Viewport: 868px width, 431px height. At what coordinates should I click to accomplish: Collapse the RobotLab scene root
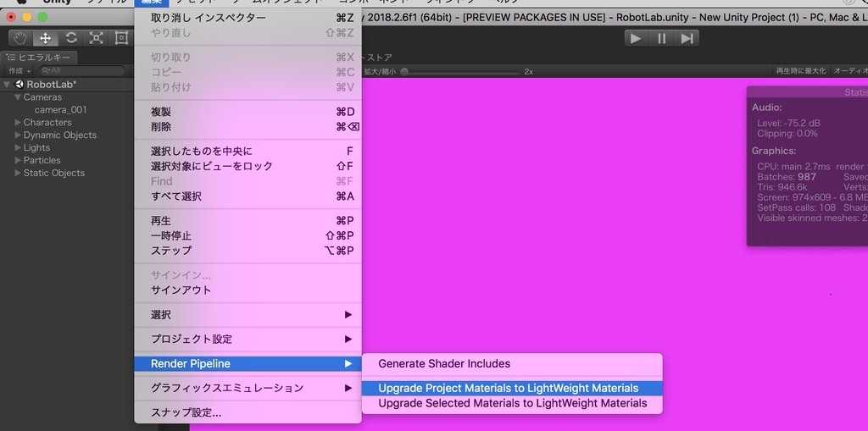7,85
